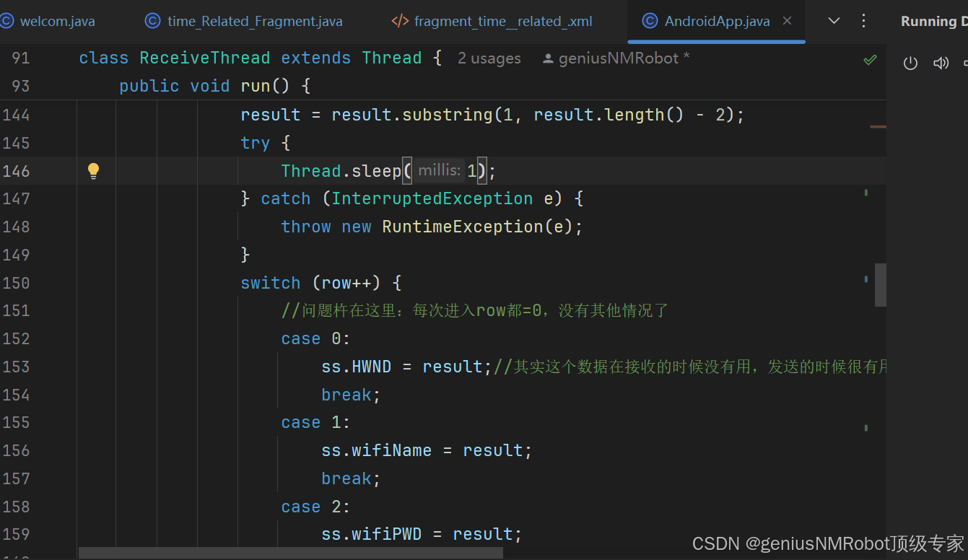Open the kebab (three-dot) options icon
Viewport: 968px width, 560px height.
tap(863, 21)
